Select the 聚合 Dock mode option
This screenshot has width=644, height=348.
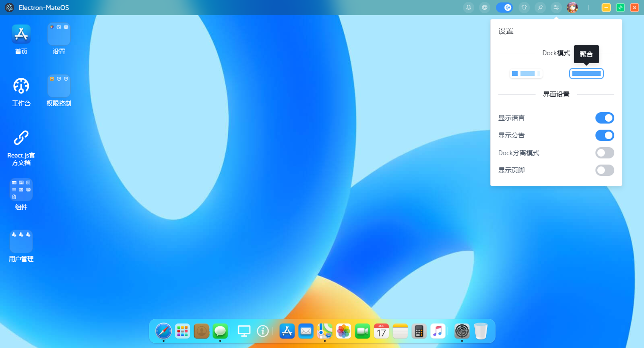586,74
